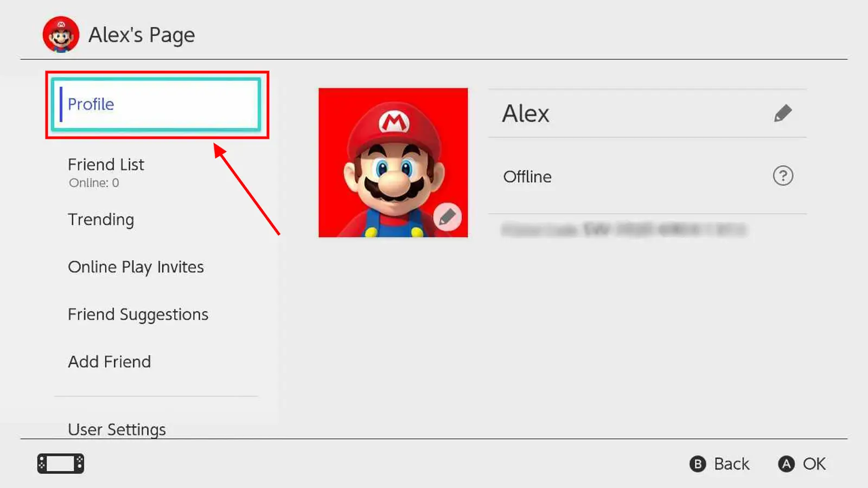Edit profile picture via pencil on Mario image

coord(448,217)
